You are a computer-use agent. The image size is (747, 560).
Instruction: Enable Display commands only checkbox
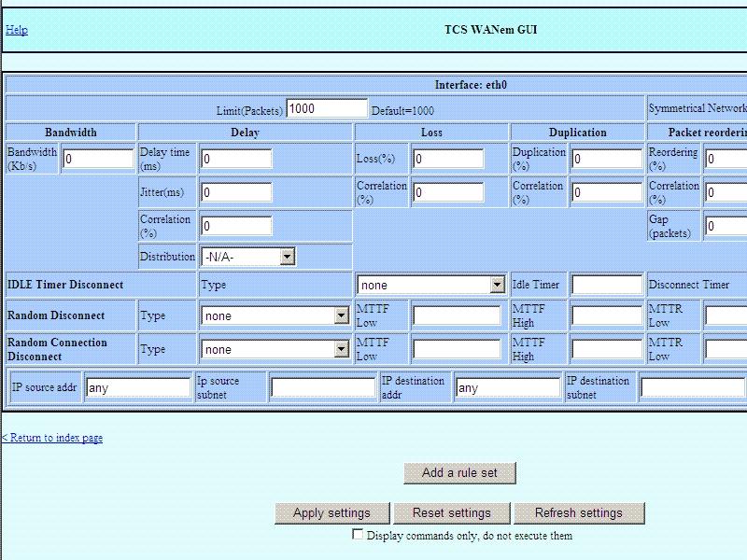[x=358, y=534]
